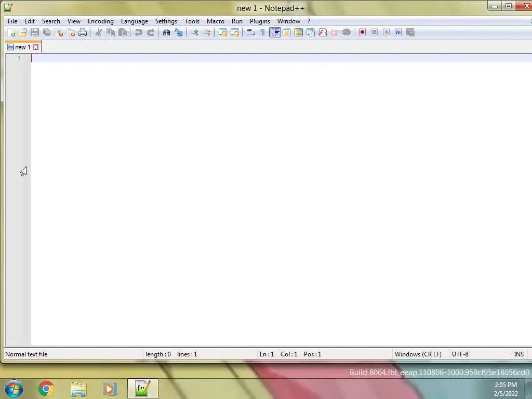Open the Function List toolbar icon
Image resolution: width=532 pixels, height=399 pixels.
(323, 33)
